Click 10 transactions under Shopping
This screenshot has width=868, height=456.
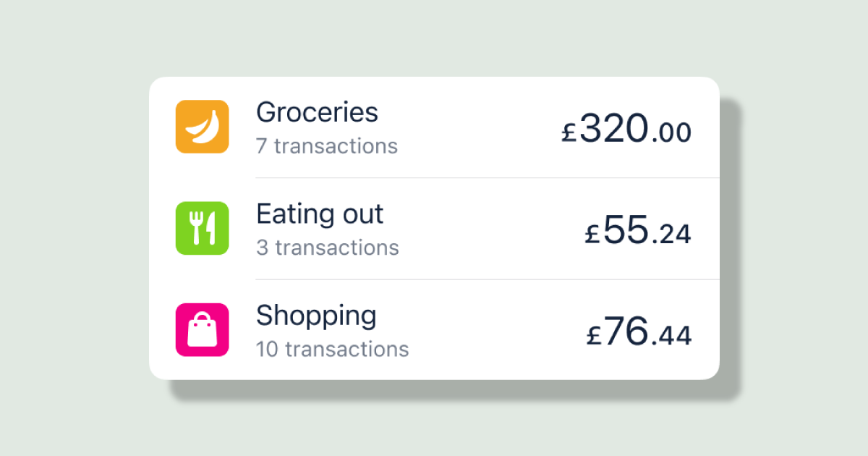pyautogui.click(x=333, y=349)
